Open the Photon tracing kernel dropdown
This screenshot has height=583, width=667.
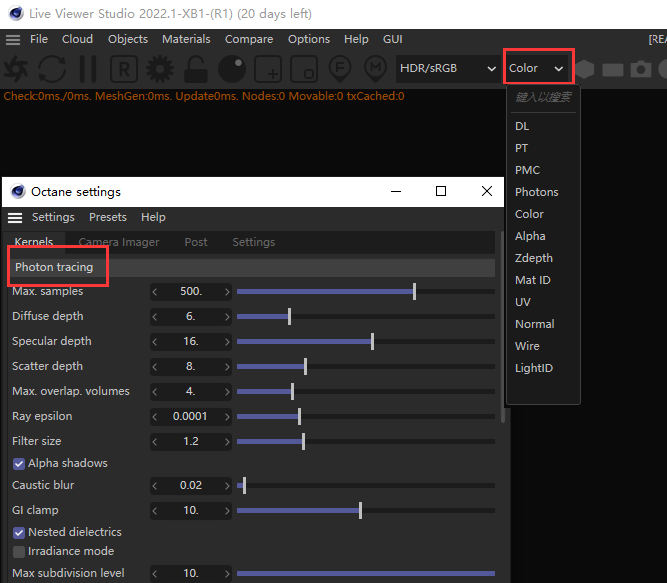click(x=251, y=267)
